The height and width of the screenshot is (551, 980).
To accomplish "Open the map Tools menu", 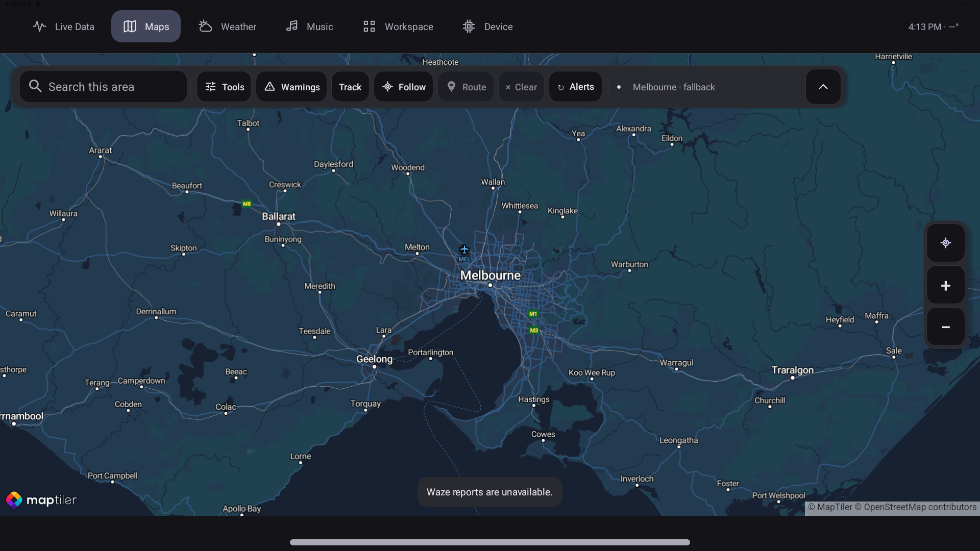I will pyautogui.click(x=224, y=87).
